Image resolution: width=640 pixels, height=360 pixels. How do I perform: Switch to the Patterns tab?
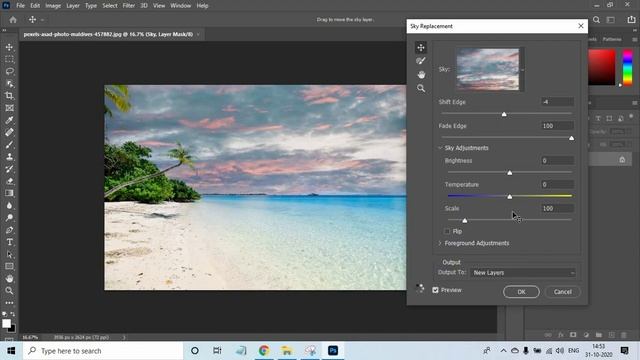coord(612,39)
